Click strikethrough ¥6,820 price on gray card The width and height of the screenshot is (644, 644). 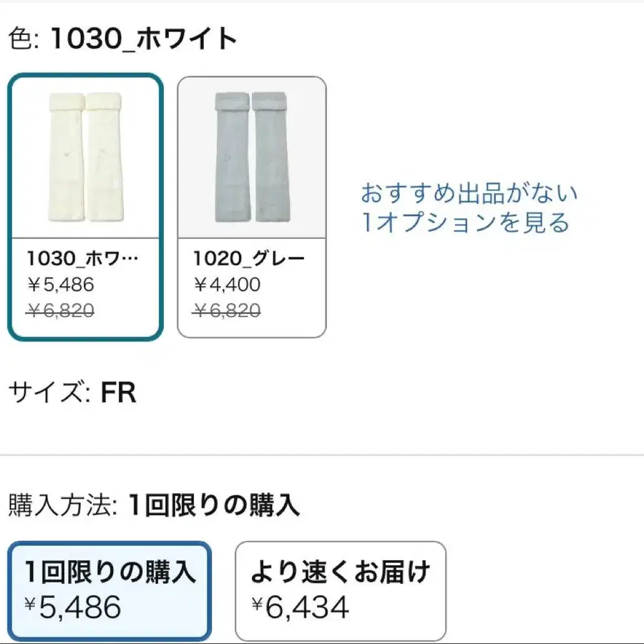227,310
